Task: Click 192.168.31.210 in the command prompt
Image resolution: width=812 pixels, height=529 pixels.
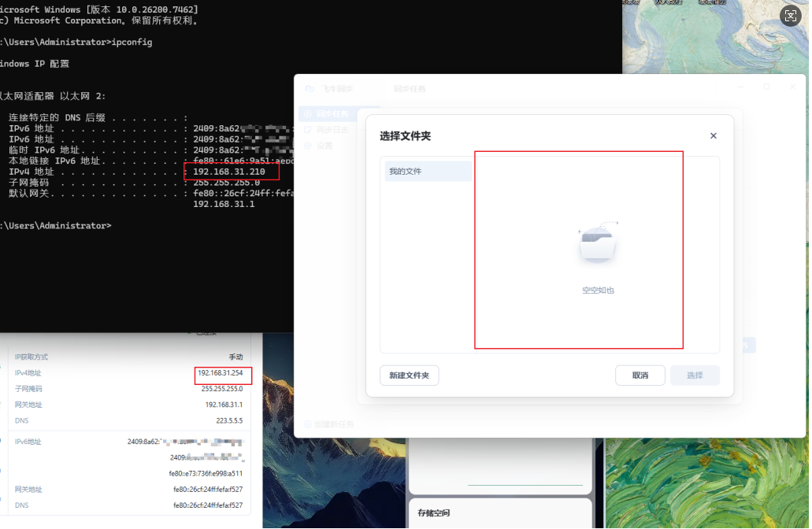Action: (x=229, y=172)
